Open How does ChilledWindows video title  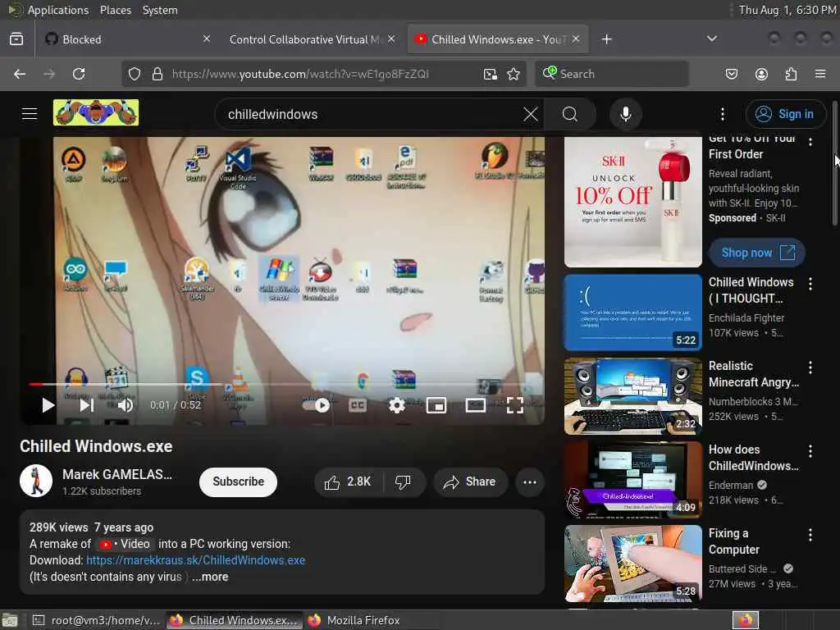[x=753, y=458]
